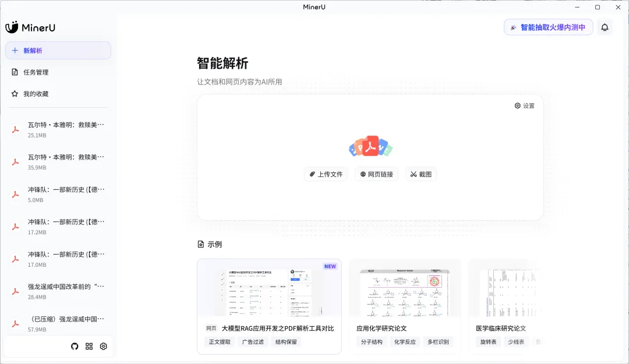Click the 正文提取 tag
Viewport: 629px width, 364px height.
(x=220, y=342)
